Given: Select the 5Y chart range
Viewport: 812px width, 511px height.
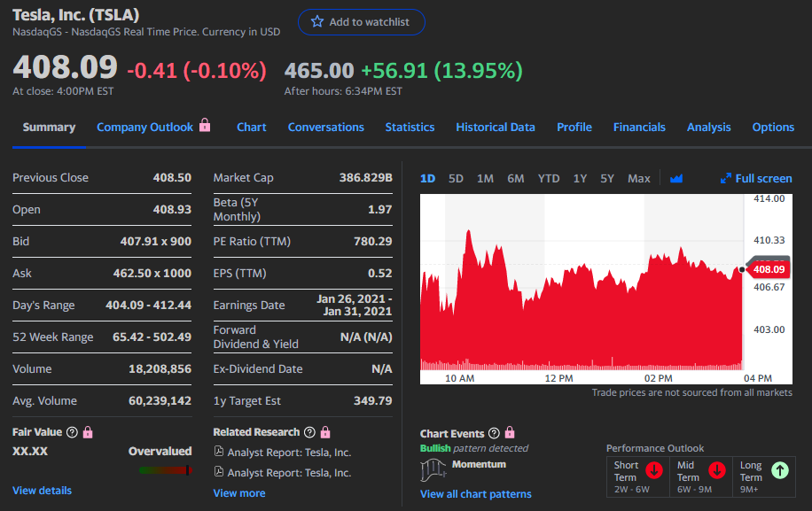Looking at the screenshot, I should 607,178.
